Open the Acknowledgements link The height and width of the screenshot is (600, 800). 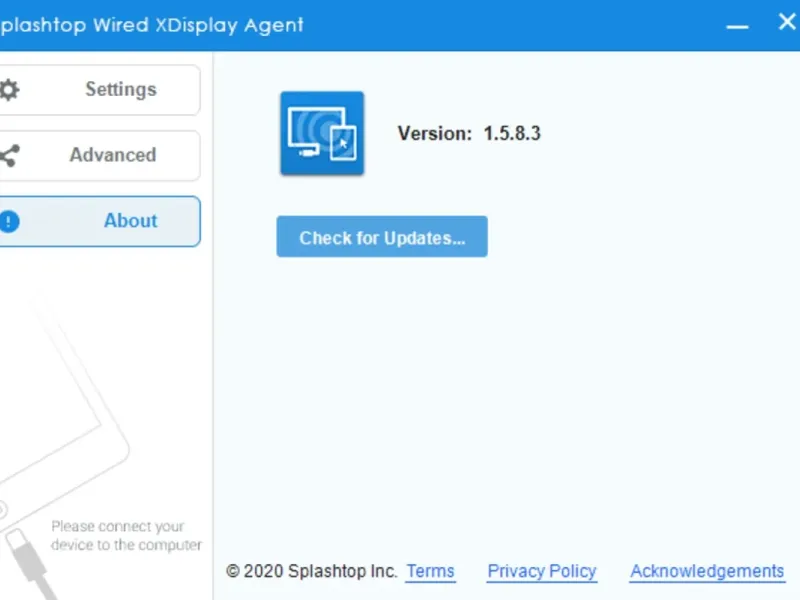(x=707, y=571)
